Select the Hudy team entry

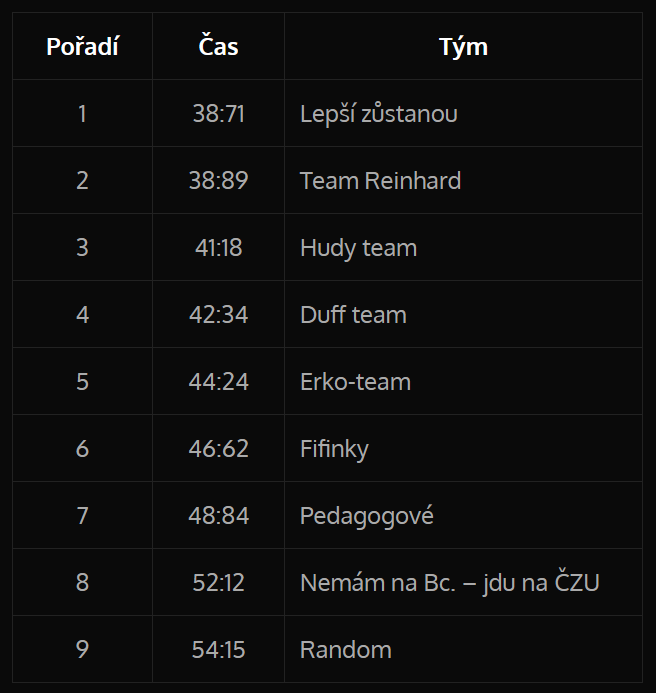358,248
